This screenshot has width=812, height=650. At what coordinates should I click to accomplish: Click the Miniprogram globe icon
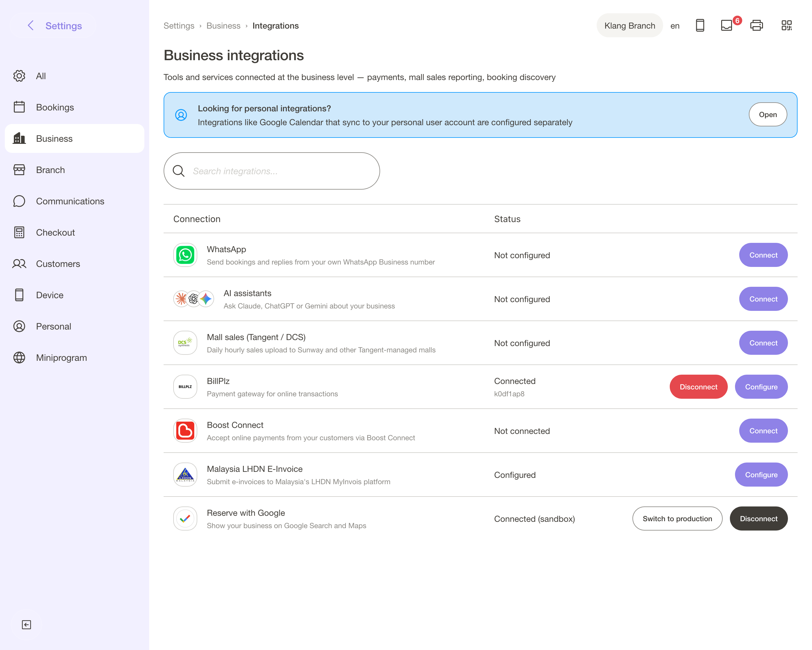[x=19, y=357]
